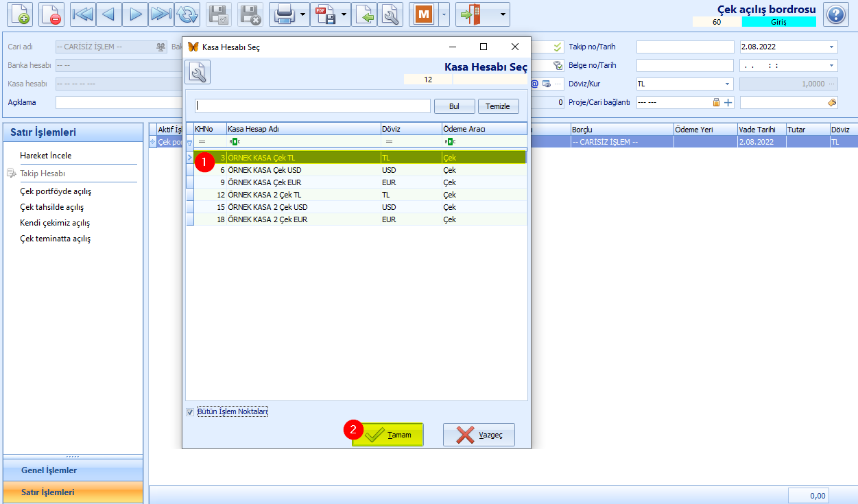Click the search text field in the dialog
The image size is (858, 504).
click(312, 106)
